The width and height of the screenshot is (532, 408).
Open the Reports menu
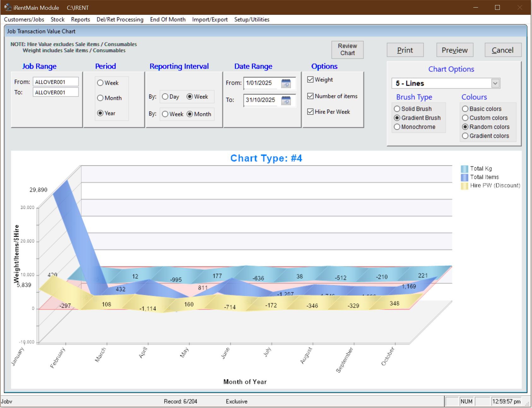(x=80, y=20)
